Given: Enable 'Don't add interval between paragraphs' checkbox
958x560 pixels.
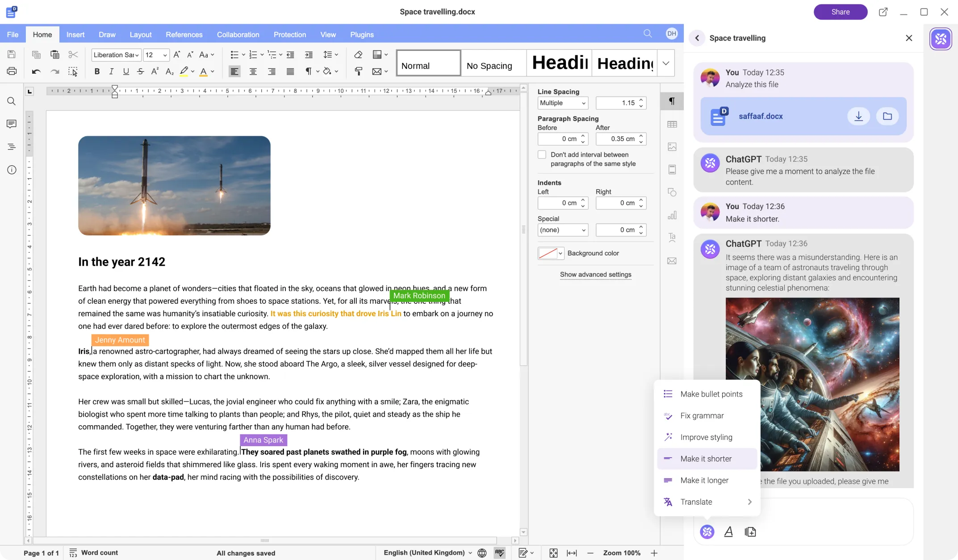Looking at the screenshot, I should coord(542,154).
